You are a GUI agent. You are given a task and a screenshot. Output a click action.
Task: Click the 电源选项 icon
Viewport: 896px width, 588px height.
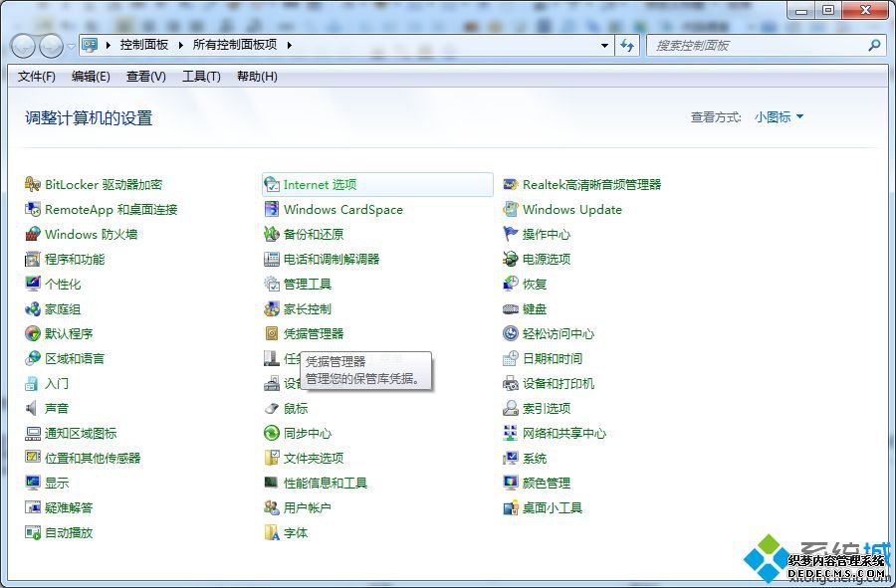(x=511, y=259)
